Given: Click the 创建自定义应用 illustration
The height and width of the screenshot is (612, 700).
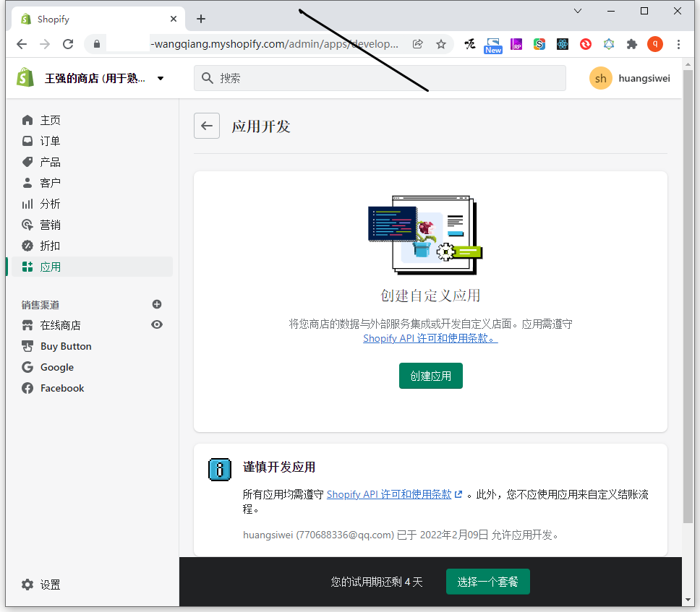Looking at the screenshot, I should tap(425, 235).
